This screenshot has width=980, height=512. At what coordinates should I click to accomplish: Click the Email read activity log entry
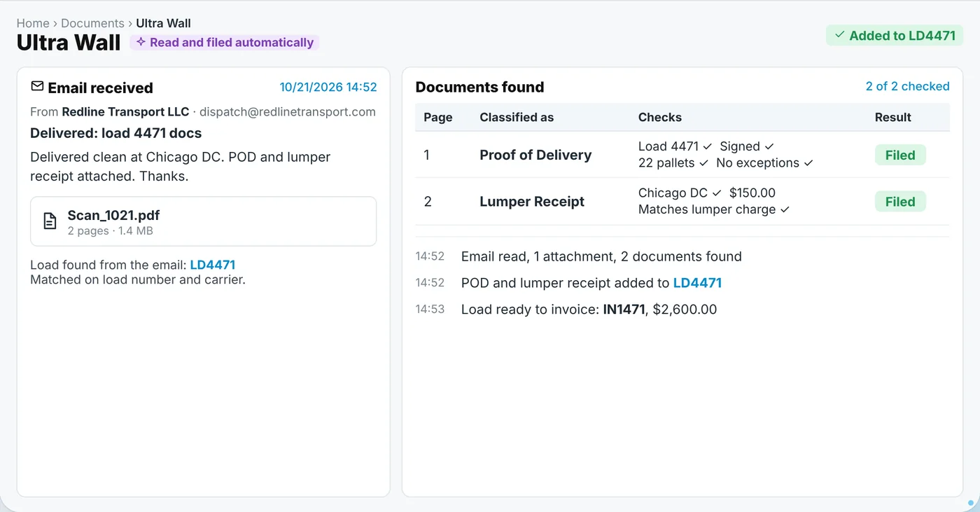601,256
